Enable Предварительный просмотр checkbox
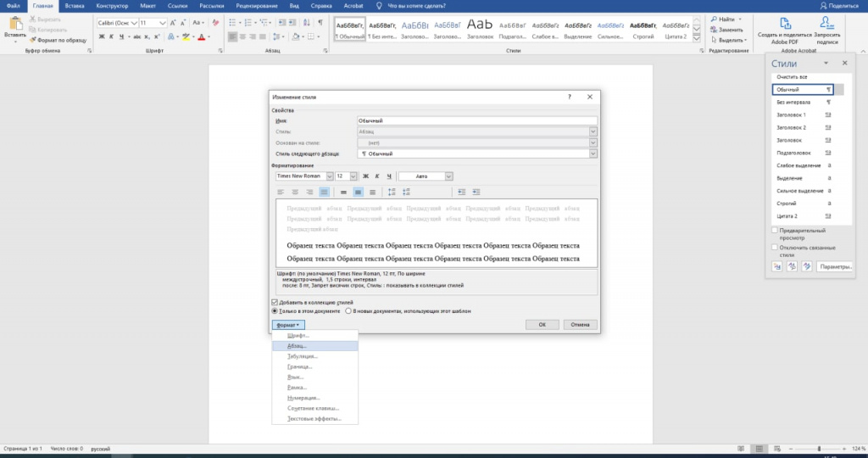The image size is (868, 458). [775, 231]
